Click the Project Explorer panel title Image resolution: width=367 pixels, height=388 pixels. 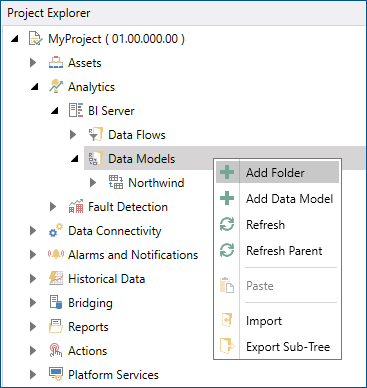49,13
